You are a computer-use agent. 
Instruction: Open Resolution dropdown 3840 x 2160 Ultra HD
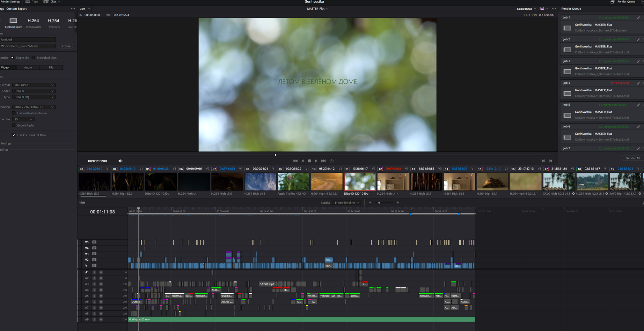(34, 107)
